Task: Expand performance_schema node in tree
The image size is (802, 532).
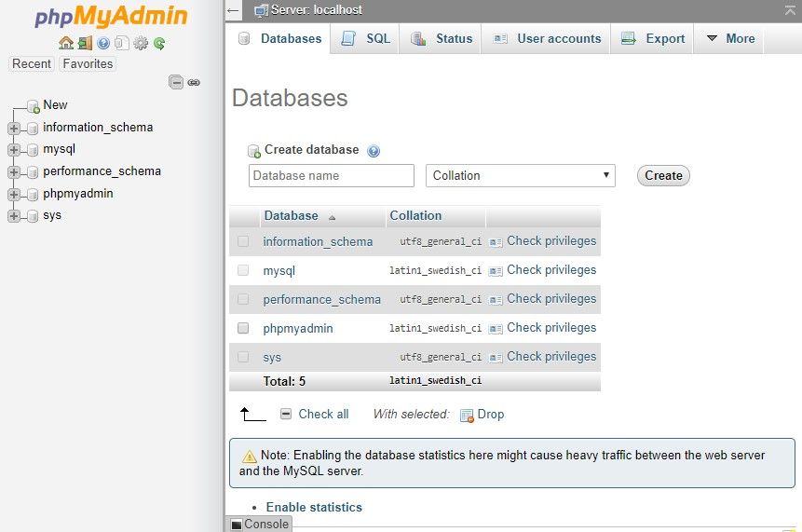Action: click(x=14, y=171)
